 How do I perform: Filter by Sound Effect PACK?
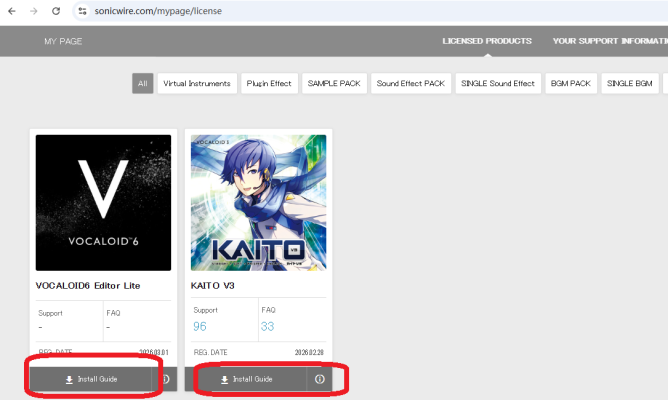410,83
